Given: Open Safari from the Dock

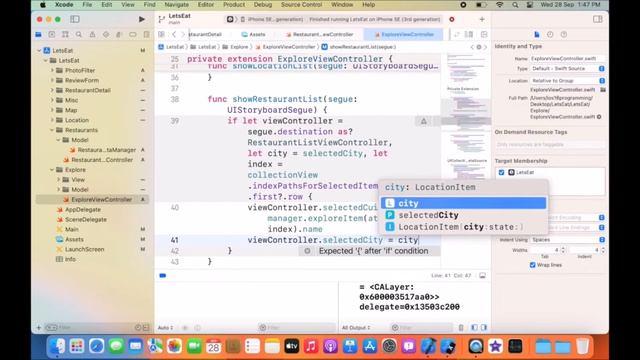Looking at the screenshot, I should pyautogui.click(x=96, y=347).
